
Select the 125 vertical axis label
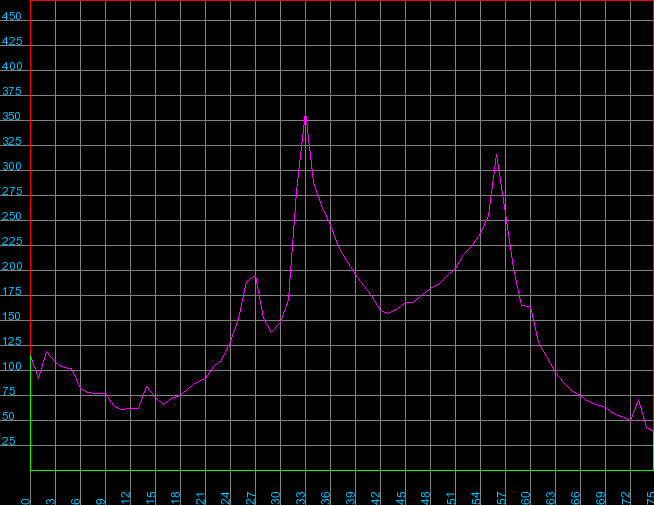(11, 342)
